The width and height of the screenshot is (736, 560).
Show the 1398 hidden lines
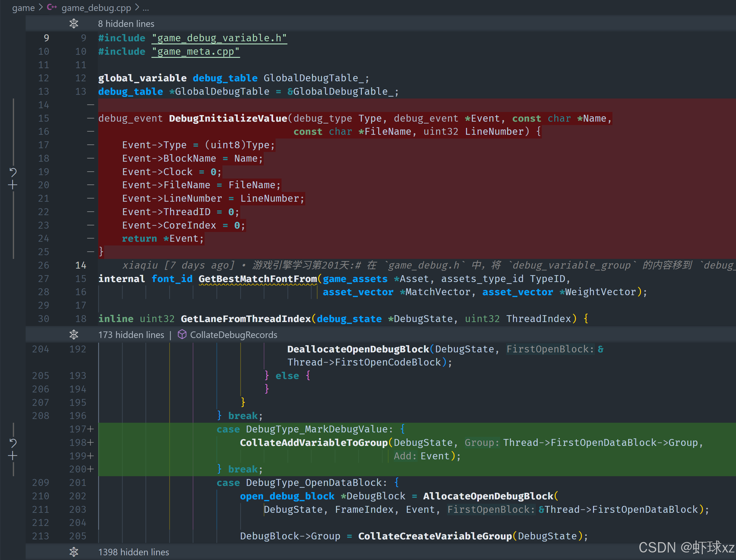133,552
